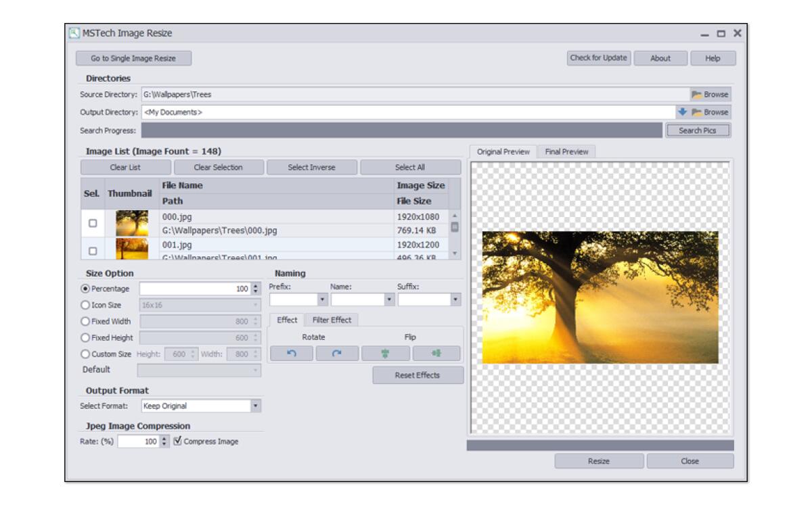Click the Resize button
812x505 pixels.
[600, 460]
